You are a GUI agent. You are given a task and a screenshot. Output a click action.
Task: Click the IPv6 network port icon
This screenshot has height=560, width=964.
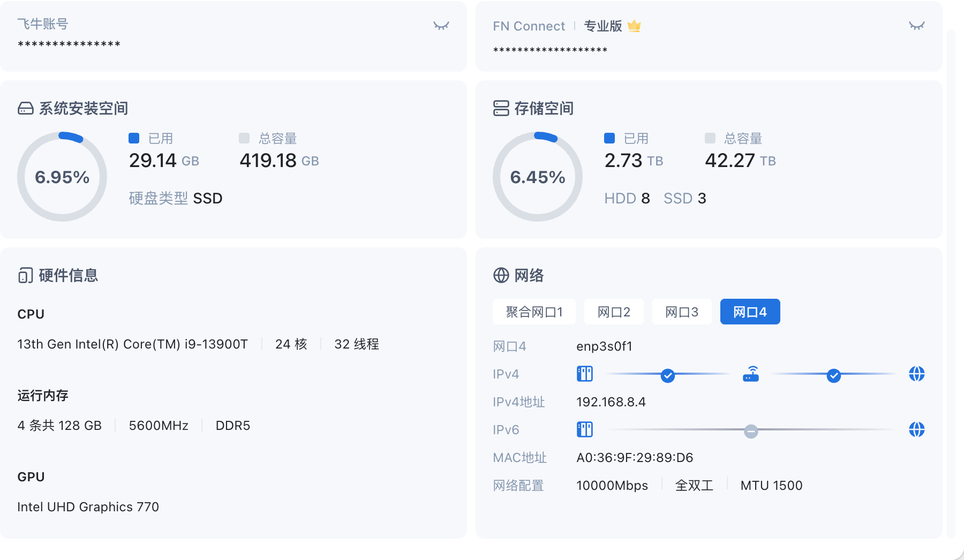click(584, 430)
